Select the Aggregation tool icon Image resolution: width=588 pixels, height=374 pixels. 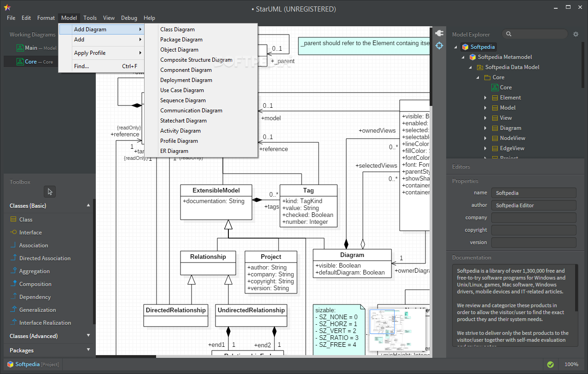pos(13,271)
